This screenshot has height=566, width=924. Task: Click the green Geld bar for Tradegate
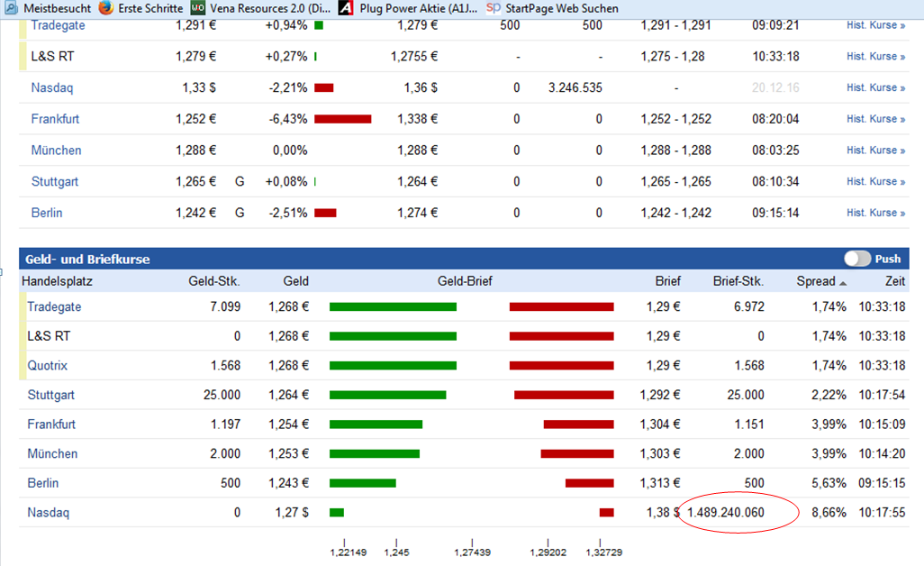[393, 306]
